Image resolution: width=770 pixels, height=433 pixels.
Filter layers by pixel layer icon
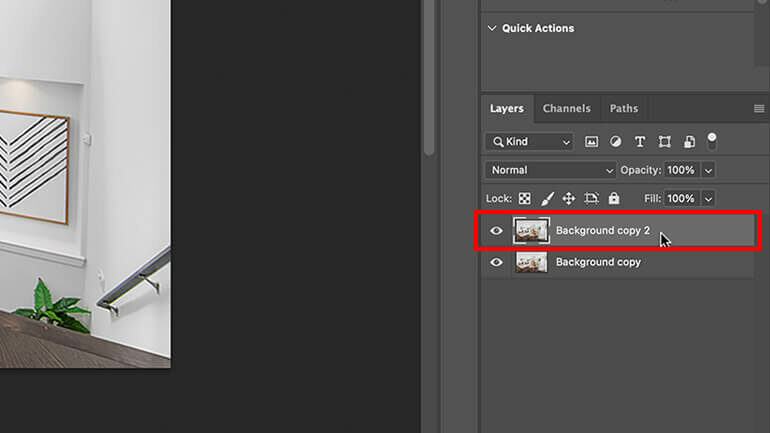tap(591, 142)
